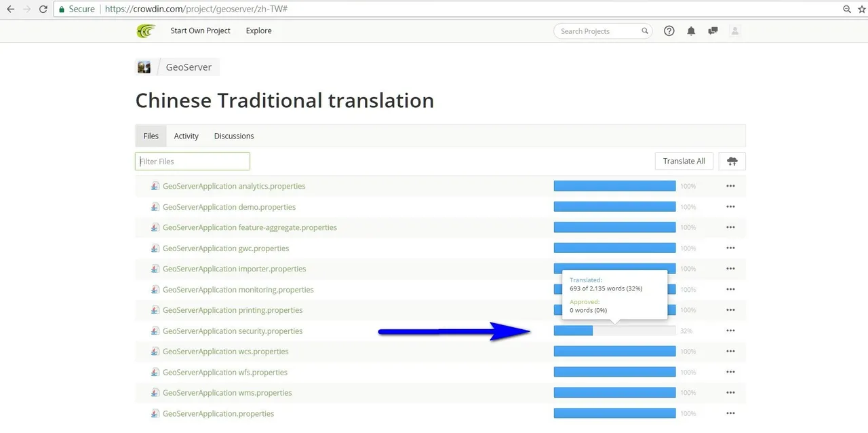
Task: Open more options for demo.properties
Action: [x=730, y=207]
